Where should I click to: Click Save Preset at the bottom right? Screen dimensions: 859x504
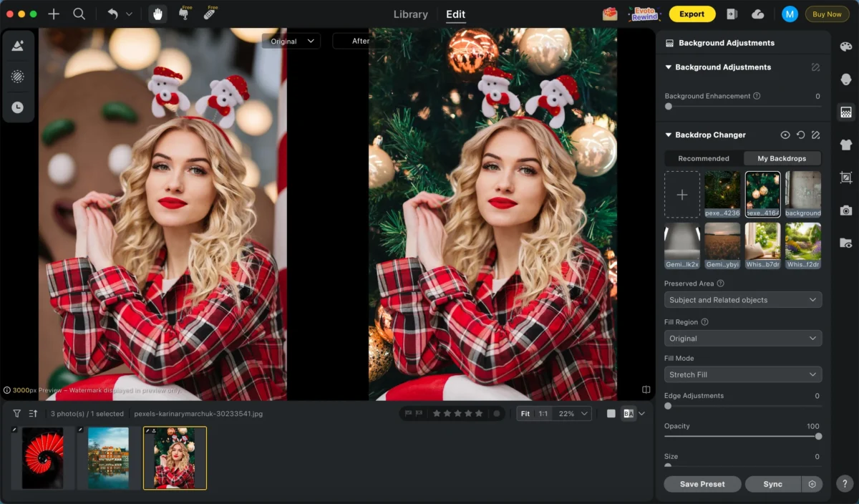(x=702, y=484)
